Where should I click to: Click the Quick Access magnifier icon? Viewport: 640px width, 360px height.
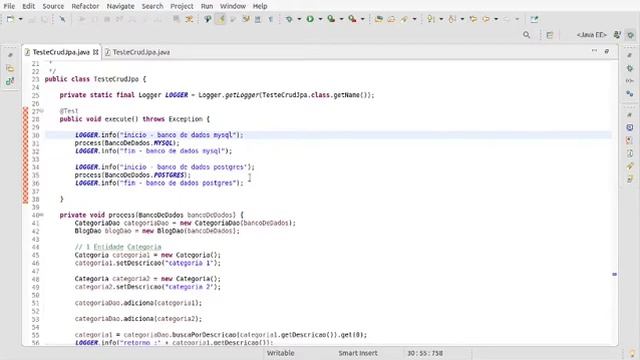[527, 35]
